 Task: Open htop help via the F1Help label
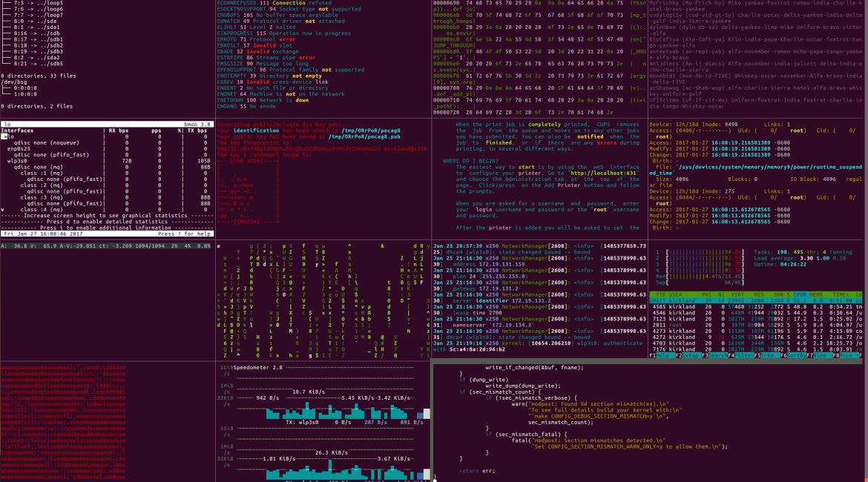(660, 356)
